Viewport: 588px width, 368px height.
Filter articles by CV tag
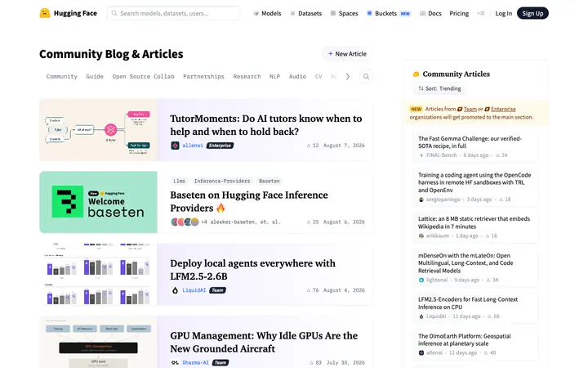click(x=318, y=77)
